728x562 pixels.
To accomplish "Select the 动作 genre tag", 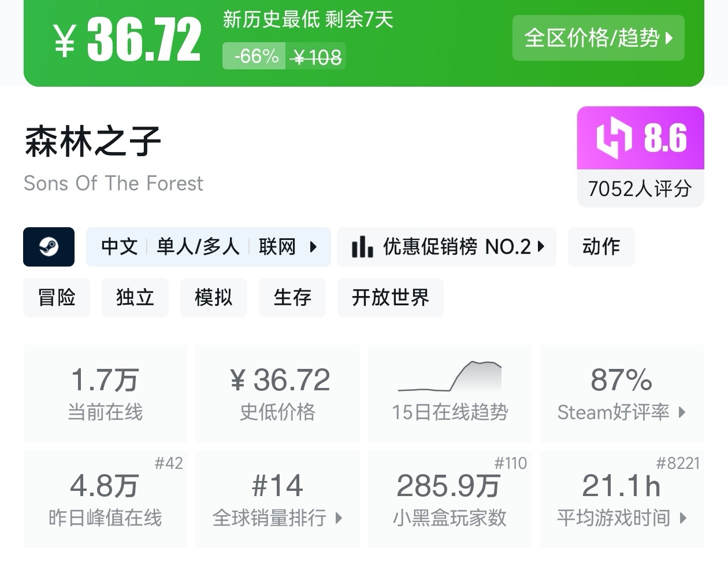I will (601, 247).
